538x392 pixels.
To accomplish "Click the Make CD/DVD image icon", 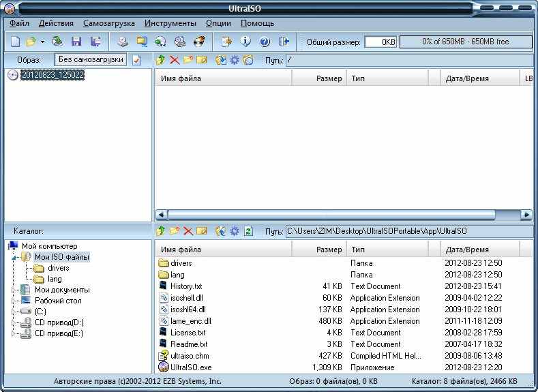I will [123, 42].
